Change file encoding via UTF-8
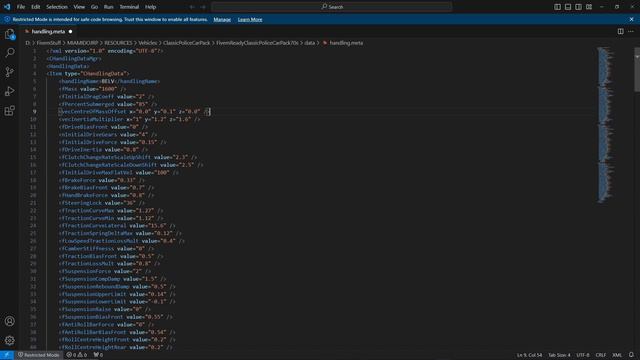The image size is (640, 360). (x=583, y=355)
